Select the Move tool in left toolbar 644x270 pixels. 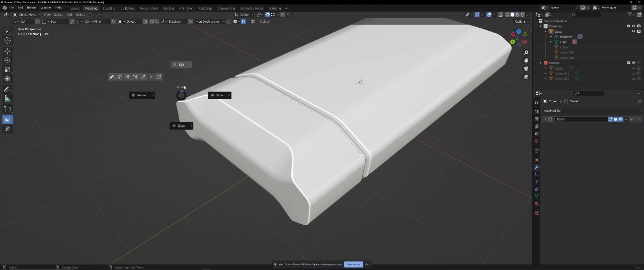7,51
